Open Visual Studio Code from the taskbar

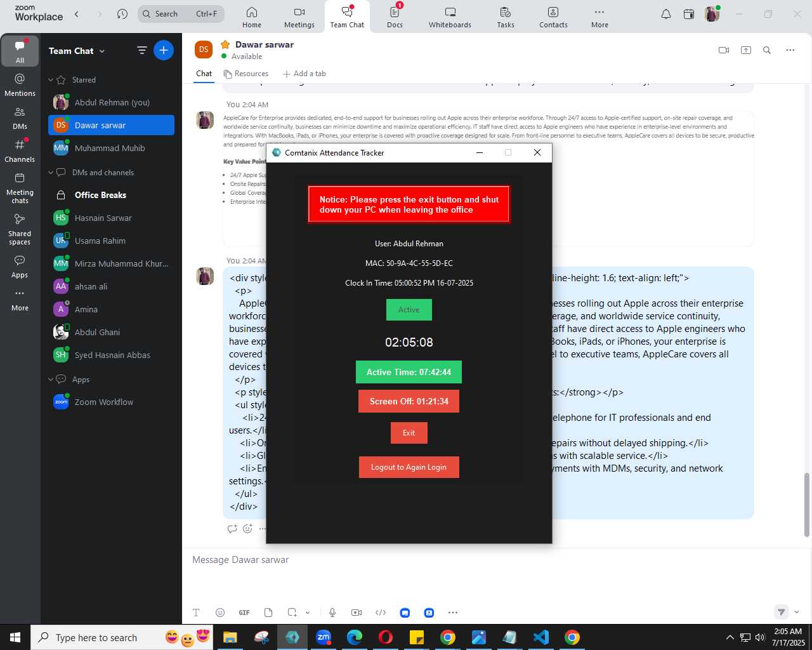(541, 637)
